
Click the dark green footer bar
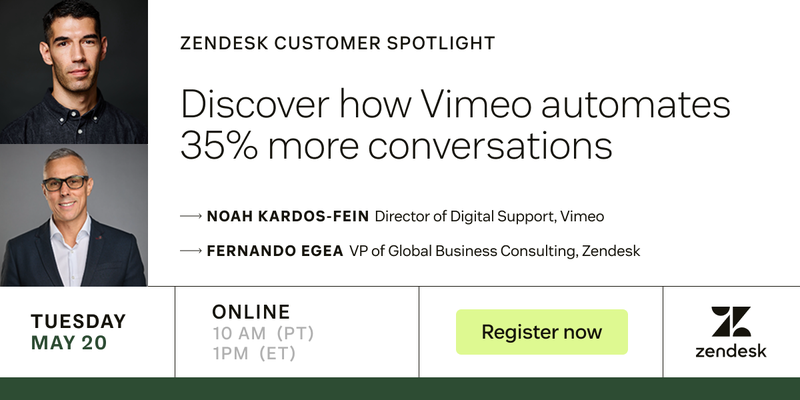[x=400, y=389]
